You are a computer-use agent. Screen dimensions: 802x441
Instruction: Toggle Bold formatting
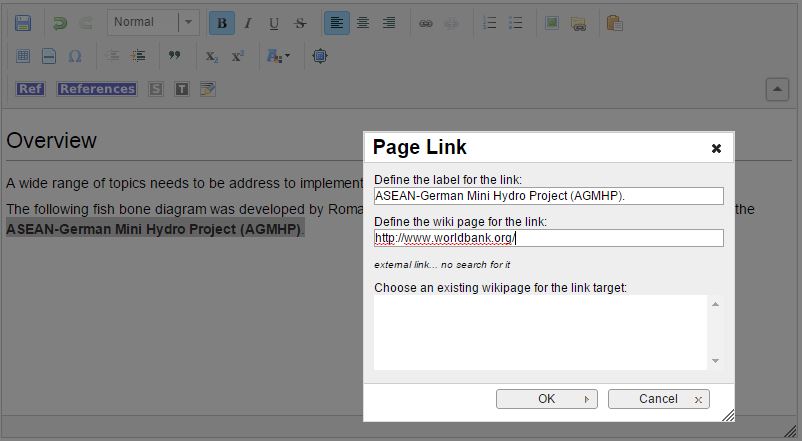click(x=222, y=22)
